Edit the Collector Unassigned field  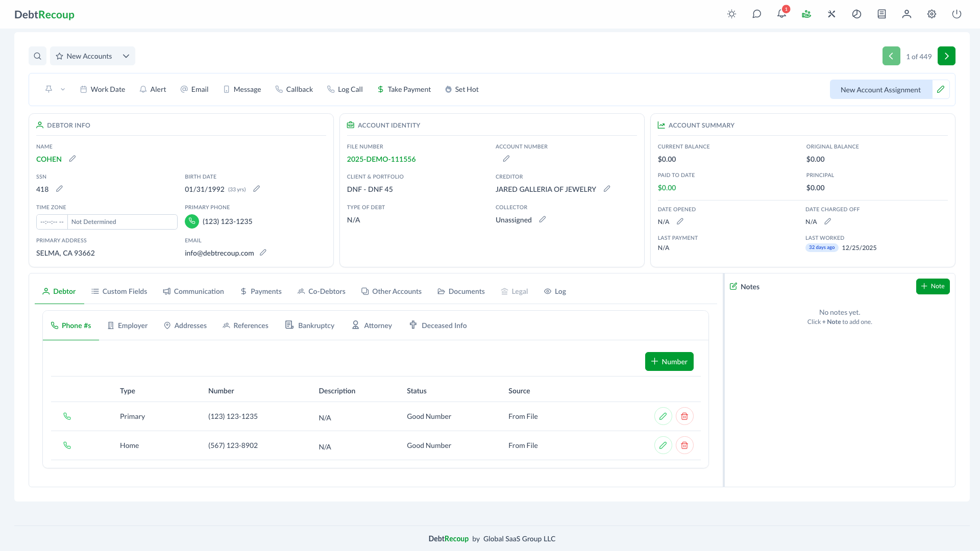coord(543,219)
